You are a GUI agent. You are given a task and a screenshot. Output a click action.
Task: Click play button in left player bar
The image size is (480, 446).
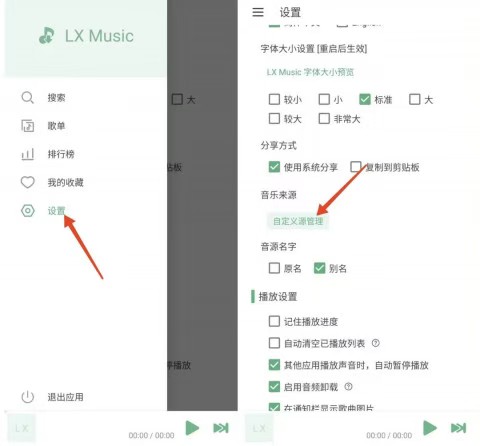192,428
